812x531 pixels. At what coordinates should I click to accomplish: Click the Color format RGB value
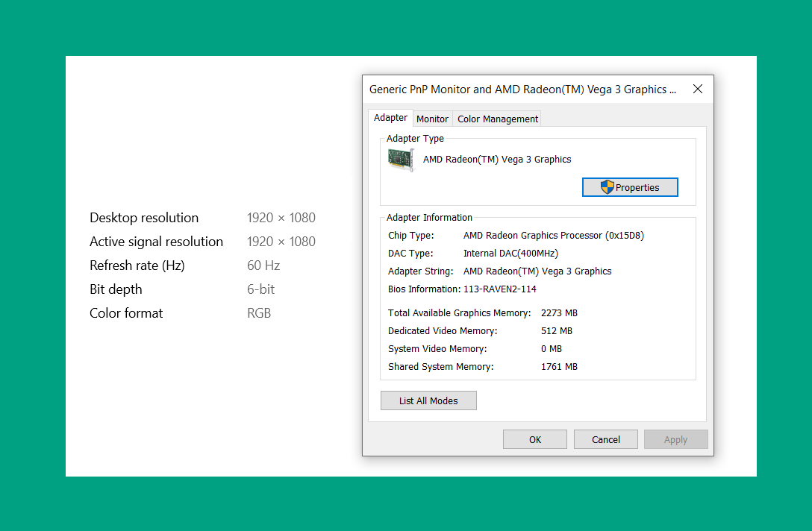pos(259,313)
